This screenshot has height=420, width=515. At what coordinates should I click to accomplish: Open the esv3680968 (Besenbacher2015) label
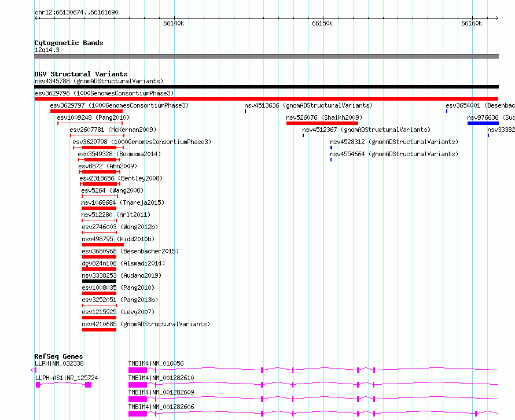[x=130, y=251]
